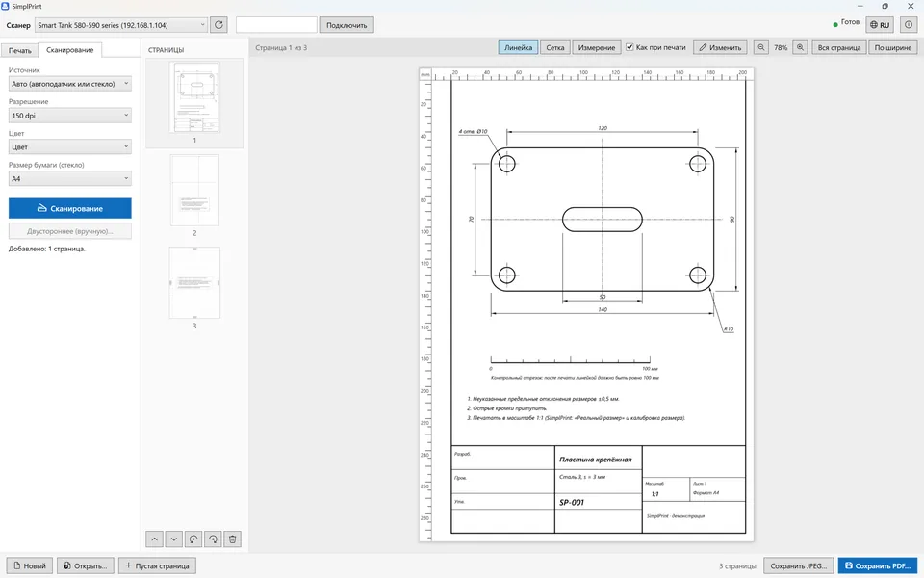Image resolution: width=924 pixels, height=578 pixels.
Task: Open the scanner device dropdown
Action: (x=121, y=25)
